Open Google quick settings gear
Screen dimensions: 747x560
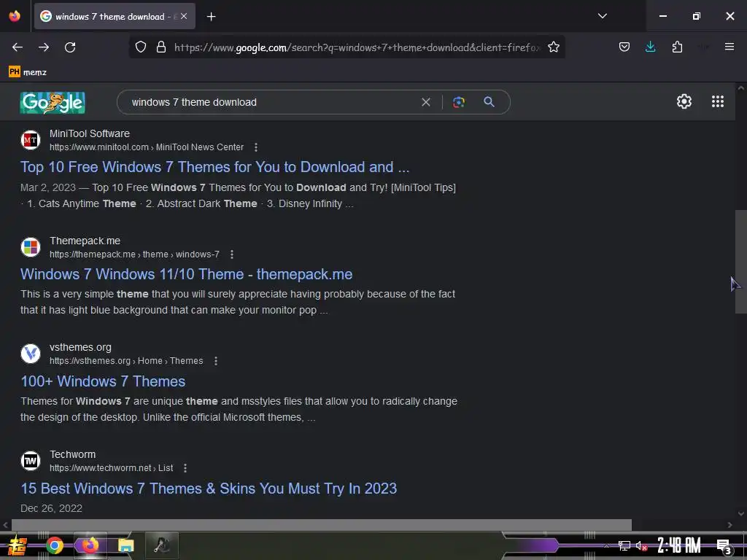[x=684, y=101]
